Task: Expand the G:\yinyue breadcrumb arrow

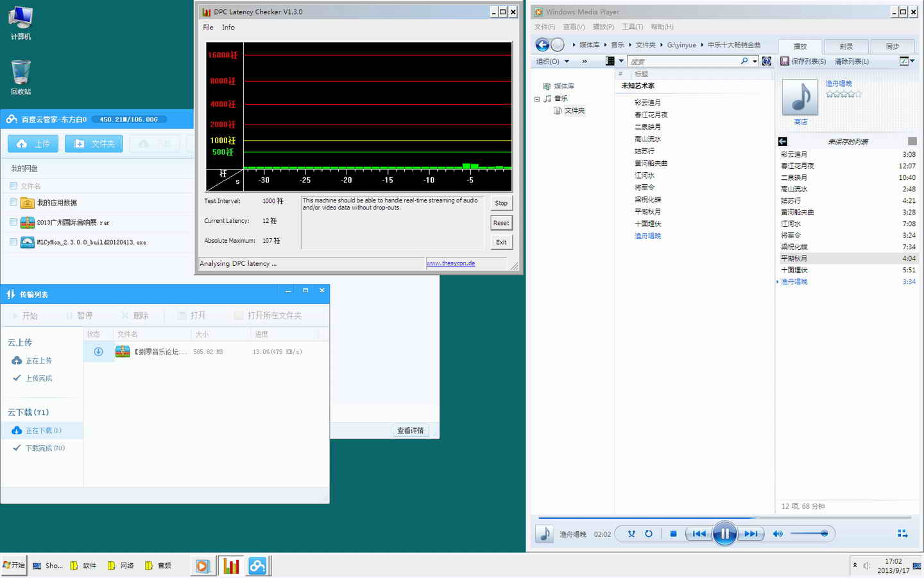Action: tap(702, 45)
